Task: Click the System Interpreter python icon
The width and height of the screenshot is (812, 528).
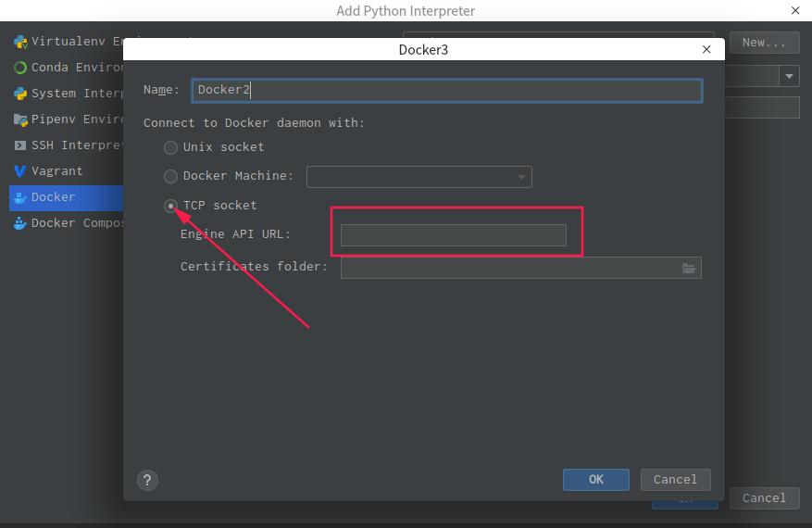Action: [20, 94]
